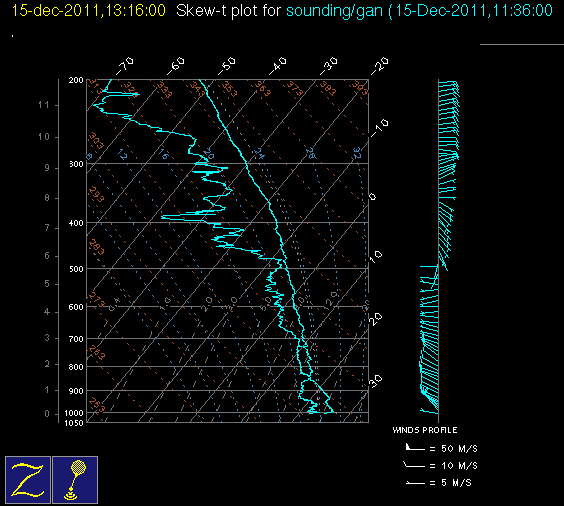Click the yellow Z logo icon
The image size is (564, 506).
[x=28, y=480]
